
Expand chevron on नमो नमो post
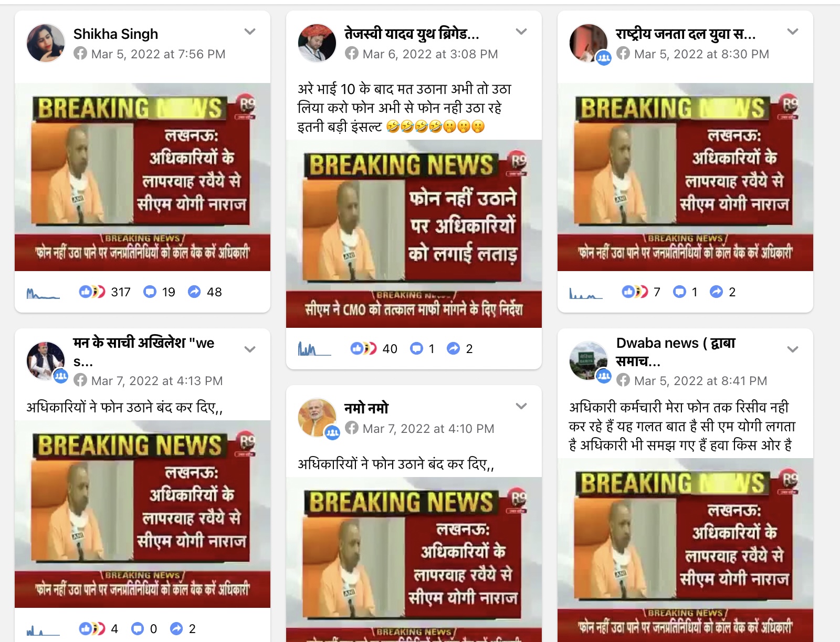pyautogui.click(x=521, y=406)
